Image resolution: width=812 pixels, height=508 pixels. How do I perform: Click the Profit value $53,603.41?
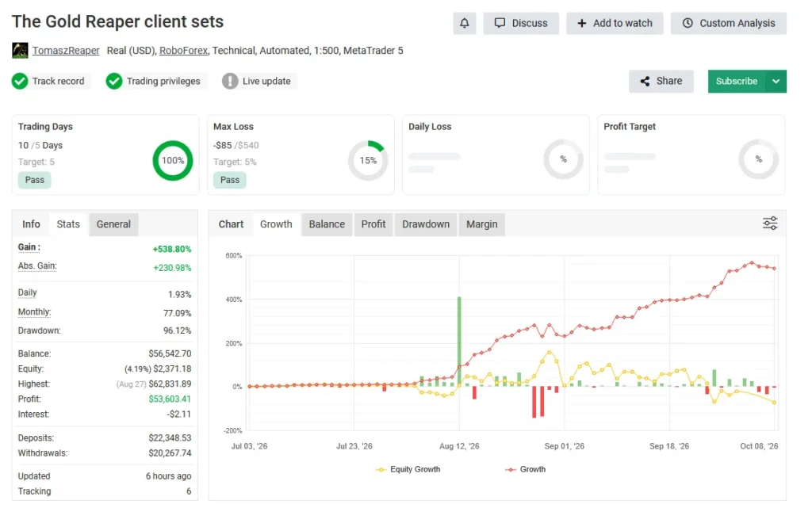coord(170,399)
